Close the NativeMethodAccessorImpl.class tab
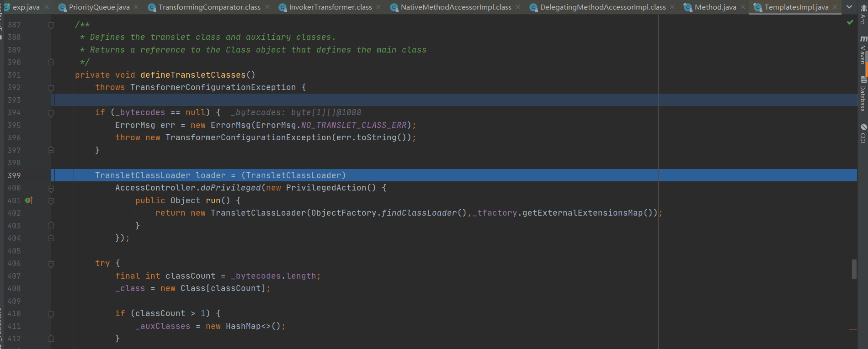This screenshot has width=868, height=349. [x=518, y=7]
